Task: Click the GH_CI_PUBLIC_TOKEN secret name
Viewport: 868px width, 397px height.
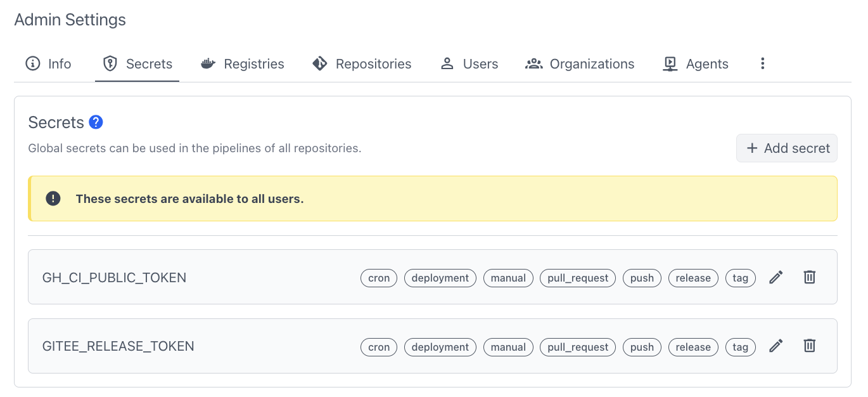Action: (x=114, y=277)
